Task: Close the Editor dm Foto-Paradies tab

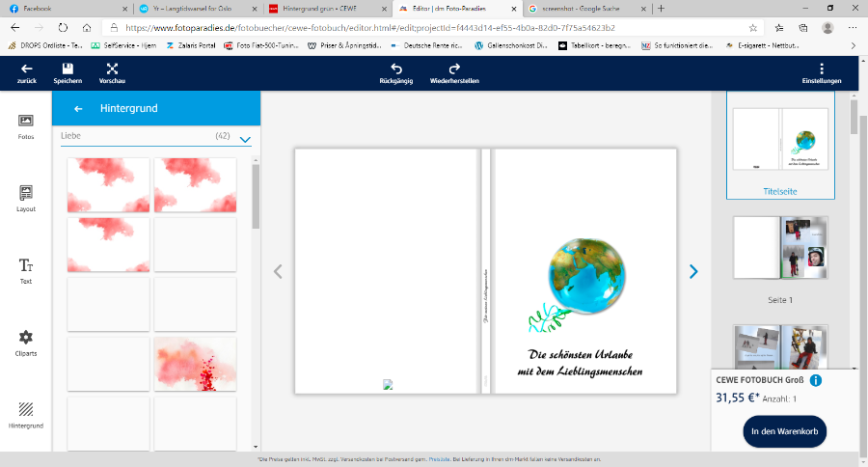Action: click(514, 9)
